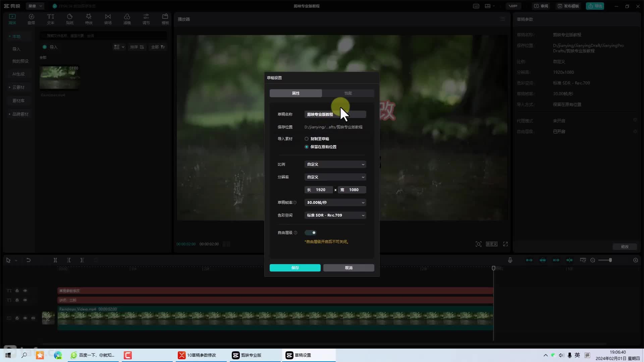Open the 比例 ratio dropdown

point(335,164)
